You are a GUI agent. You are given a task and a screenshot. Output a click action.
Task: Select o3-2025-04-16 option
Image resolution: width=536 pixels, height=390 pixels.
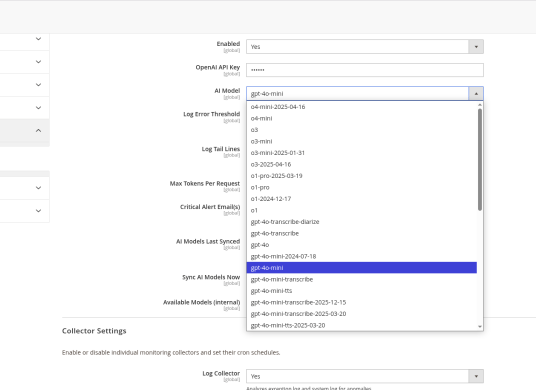click(x=362, y=164)
